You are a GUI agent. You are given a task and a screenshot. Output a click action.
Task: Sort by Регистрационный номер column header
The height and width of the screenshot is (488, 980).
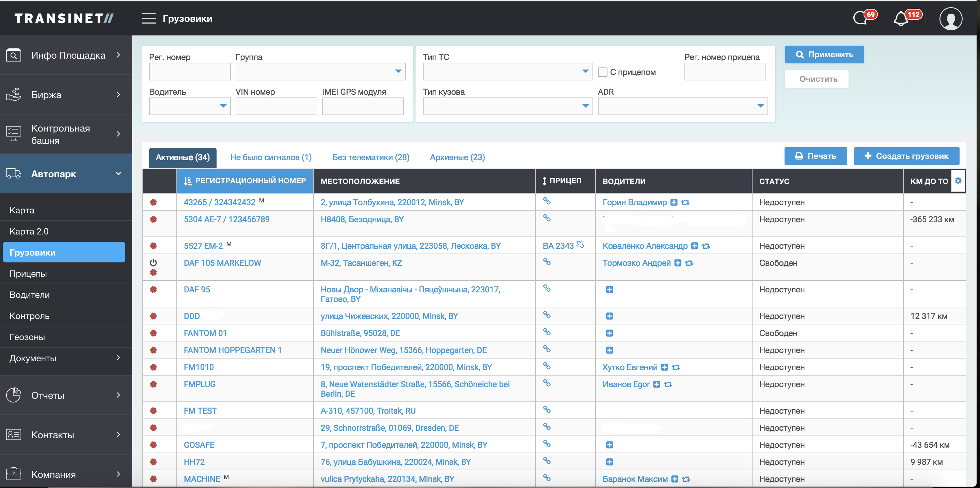[x=246, y=181]
